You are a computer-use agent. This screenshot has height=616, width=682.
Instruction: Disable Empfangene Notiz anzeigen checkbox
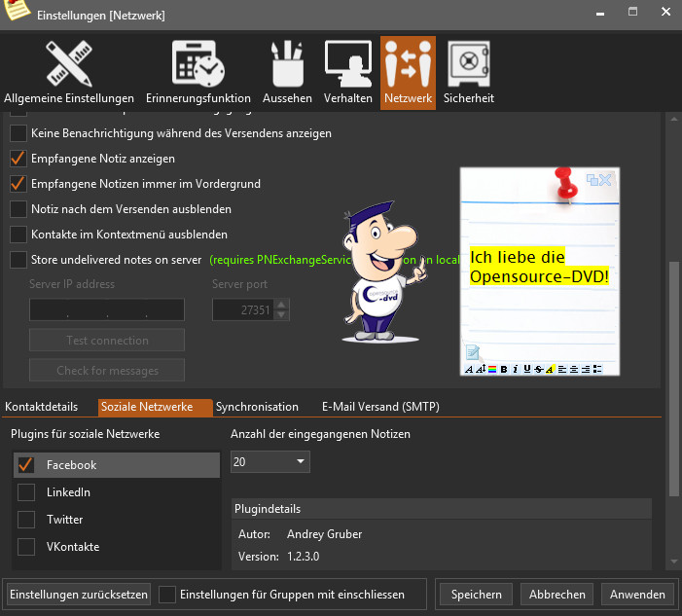[x=18, y=159]
